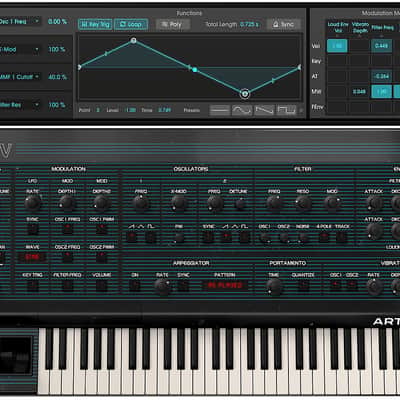400x400 pixels.
Task: Select the square wave function preset
Action: 287,110
